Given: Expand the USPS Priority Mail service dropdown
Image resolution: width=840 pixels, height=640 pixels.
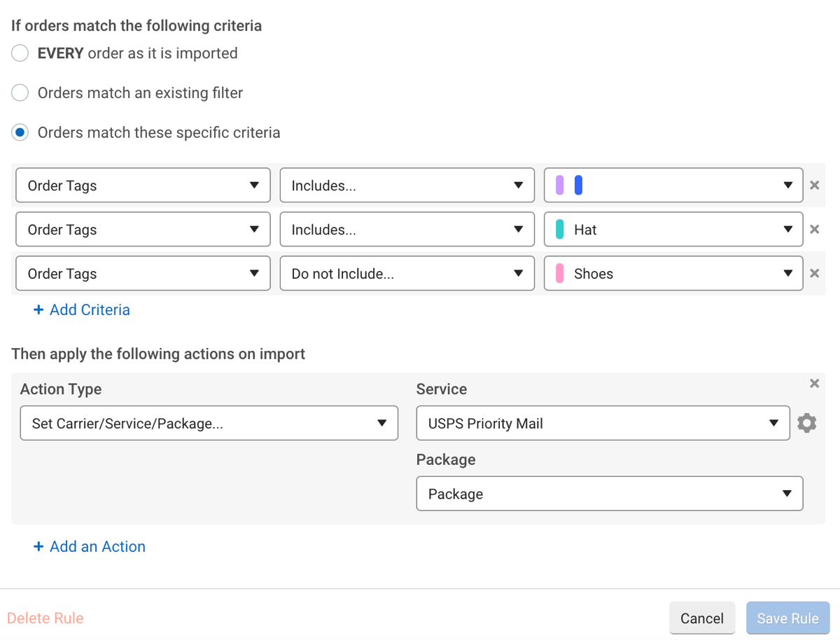Looking at the screenshot, I should point(603,423).
